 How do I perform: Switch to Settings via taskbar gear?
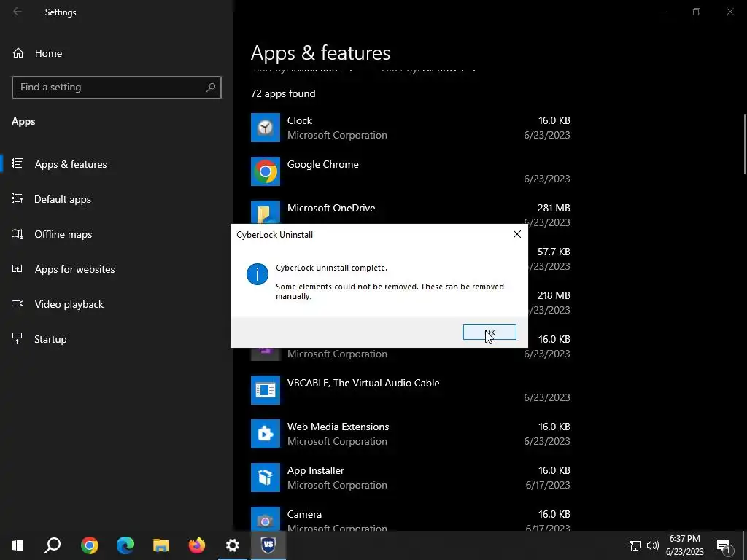[x=233, y=545]
